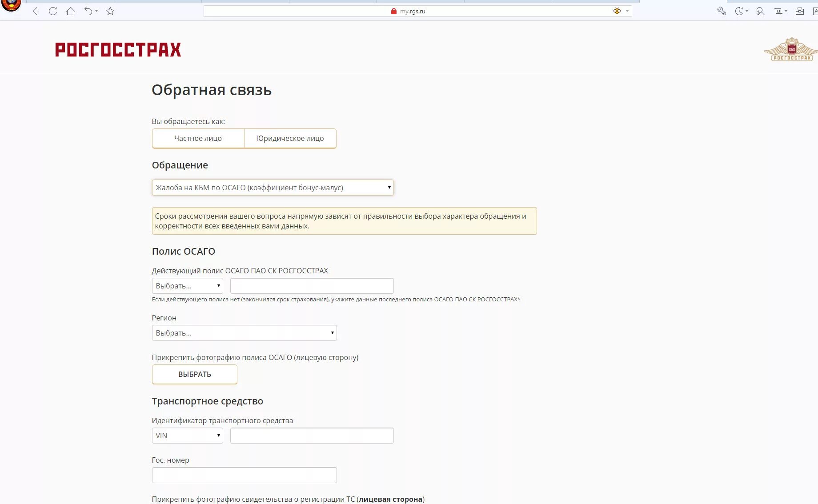The image size is (818, 504).
Task: Open the briefcase toolbox icon
Action: click(800, 11)
